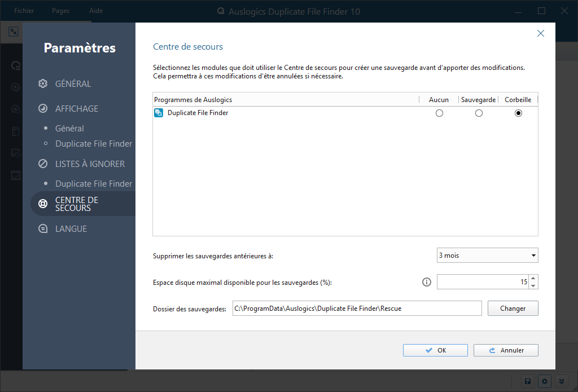This screenshot has height=392, width=578.
Task: Click the speech bubble icon next to LANGUE
Action: click(43, 229)
